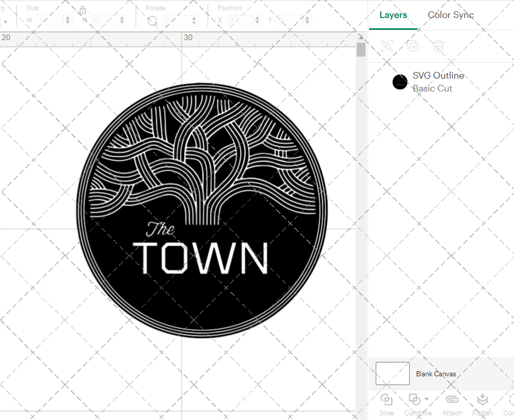514x420 pixels.
Task: Toggle the size aspect ratio lock
Action: (83, 11)
